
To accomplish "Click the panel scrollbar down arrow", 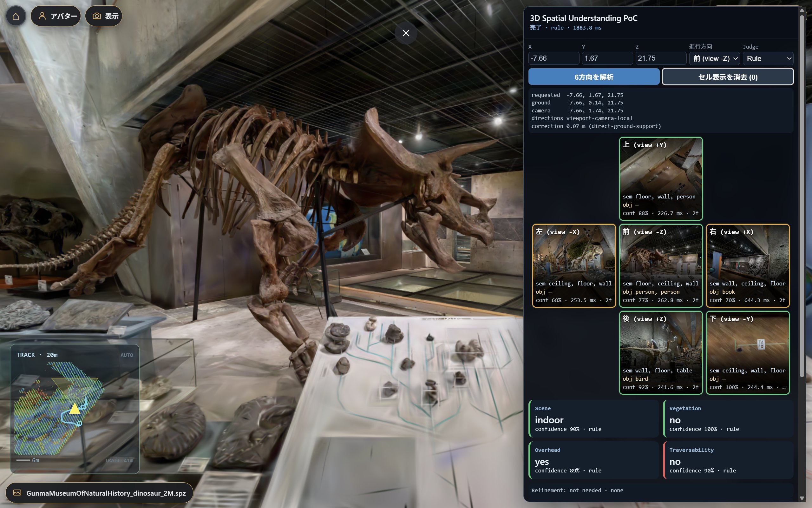I will [802, 498].
